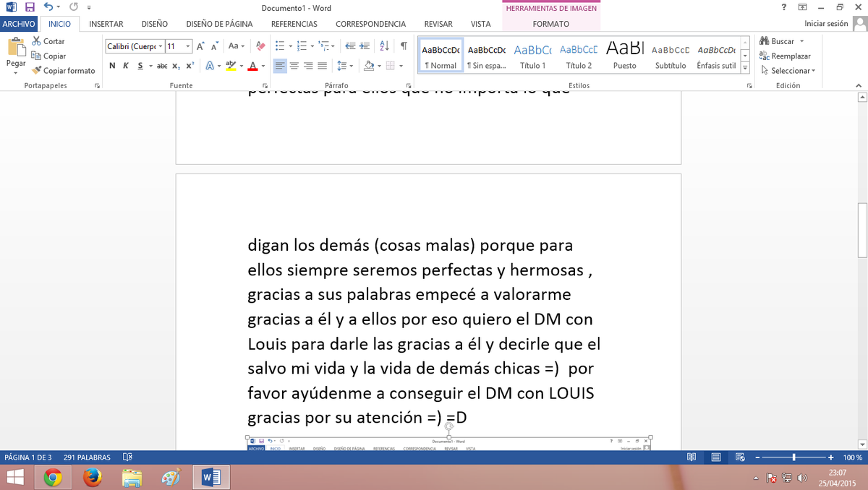Switch to read mode view icon

[692, 457]
